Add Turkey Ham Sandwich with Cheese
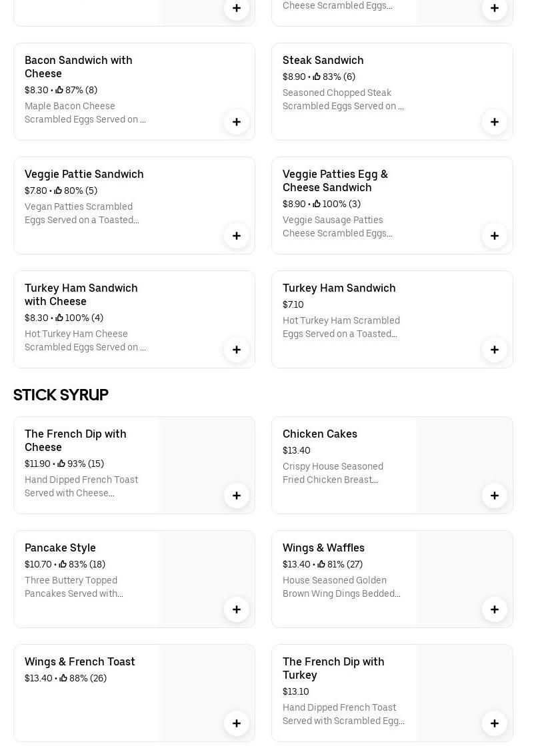Screen dimensions: 536x756 point(237,350)
